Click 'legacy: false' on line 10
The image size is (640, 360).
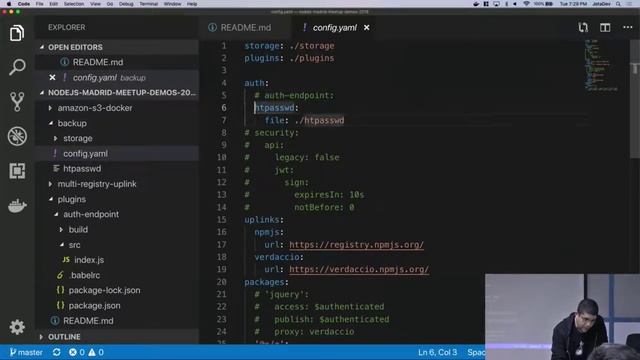coord(307,157)
